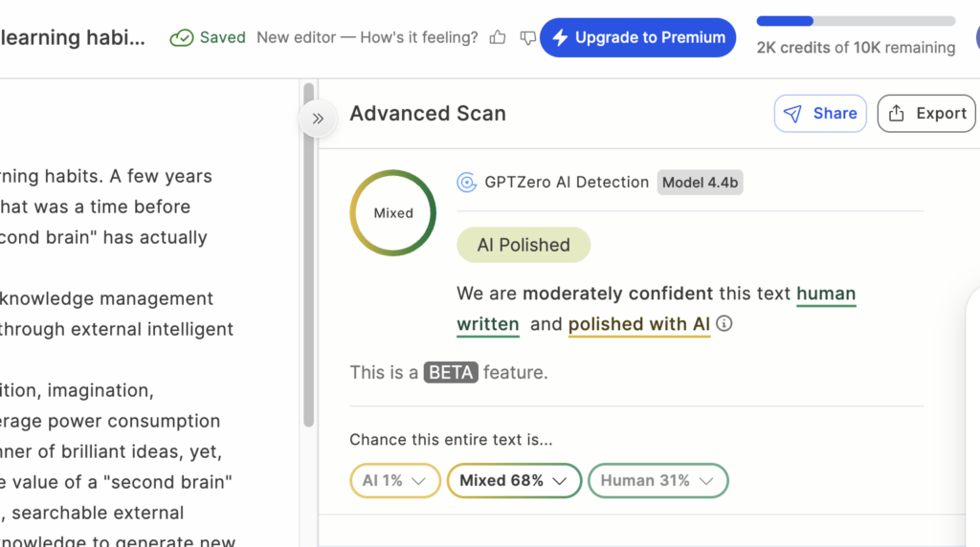Click the credits remaining progress bar
The height and width of the screenshot is (547, 980).
[x=856, y=21]
